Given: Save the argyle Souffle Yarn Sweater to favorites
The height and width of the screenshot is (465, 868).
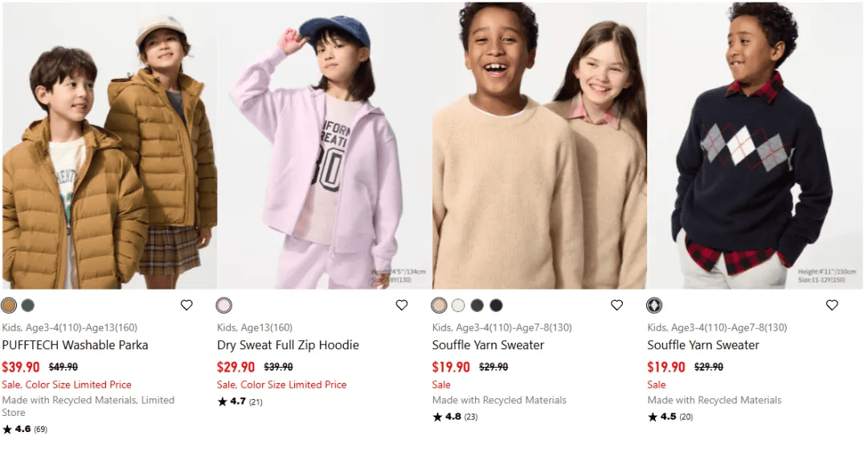Looking at the screenshot, I should [832, 305].
